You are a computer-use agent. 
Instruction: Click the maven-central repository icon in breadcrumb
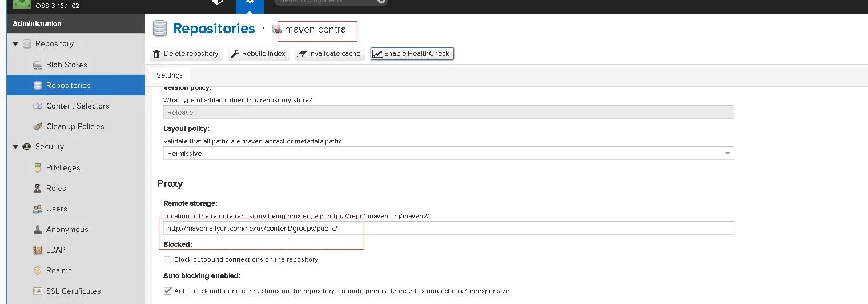click(x=277, y=30)
